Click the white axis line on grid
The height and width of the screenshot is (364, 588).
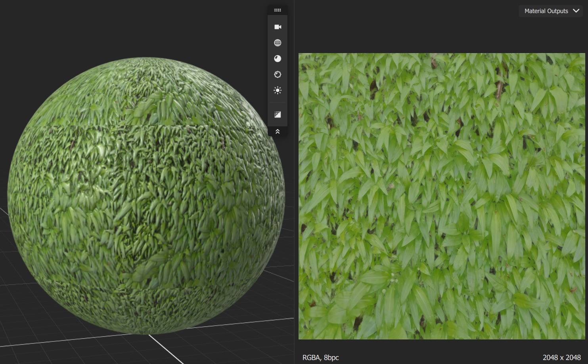point(167,349)
